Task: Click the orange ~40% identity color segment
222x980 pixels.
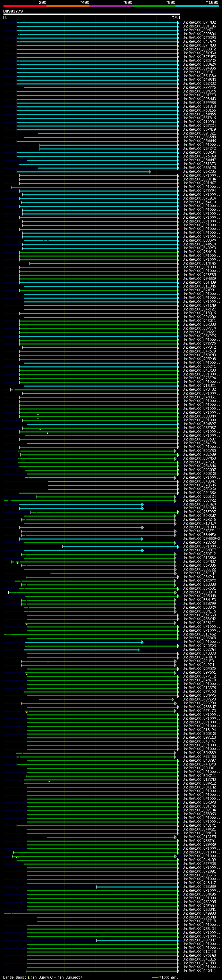Action: (x=68, y=6)
